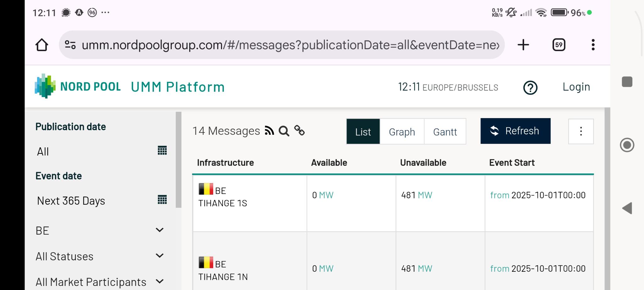Open a new browser tab with plus icon

[x=523, y=45]
